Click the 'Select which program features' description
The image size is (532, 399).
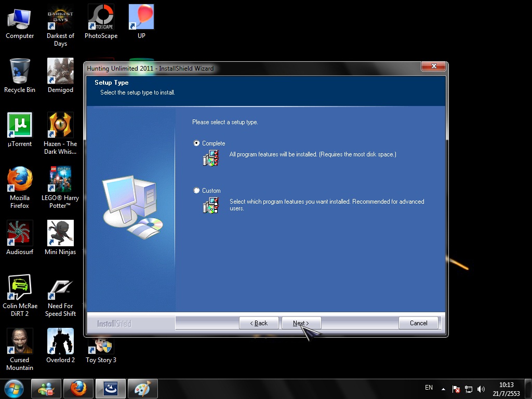coord(327,205)
